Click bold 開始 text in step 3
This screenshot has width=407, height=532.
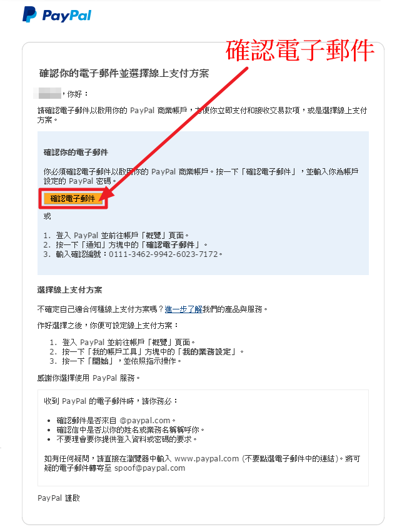pyautogui.click(x=101, y=361)
